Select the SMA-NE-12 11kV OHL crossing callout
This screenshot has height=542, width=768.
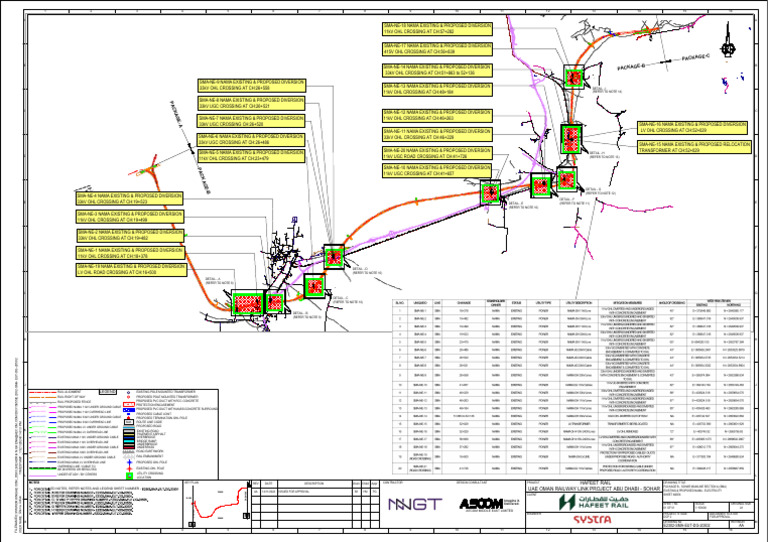pos(437,116)
